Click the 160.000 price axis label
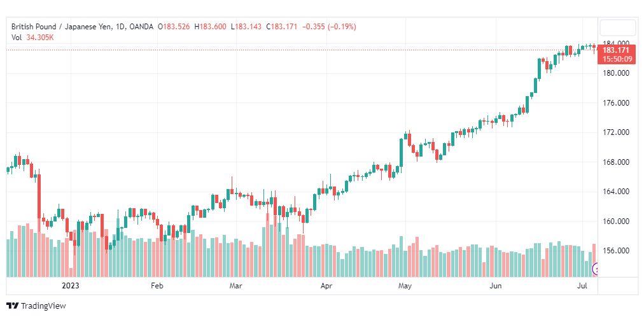Image resolution: width=644 pixels, height=317 pixels. (617, 222)
